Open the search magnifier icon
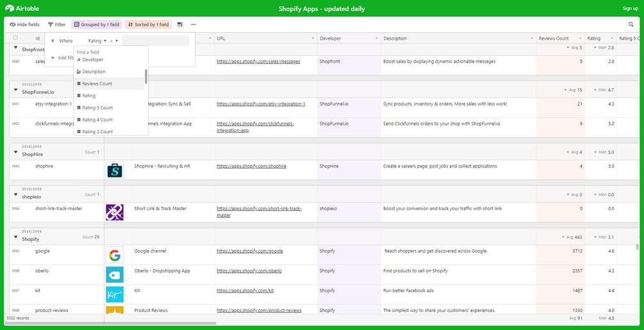The width and height of the screenshot is (644, 330). pos(631,24)
